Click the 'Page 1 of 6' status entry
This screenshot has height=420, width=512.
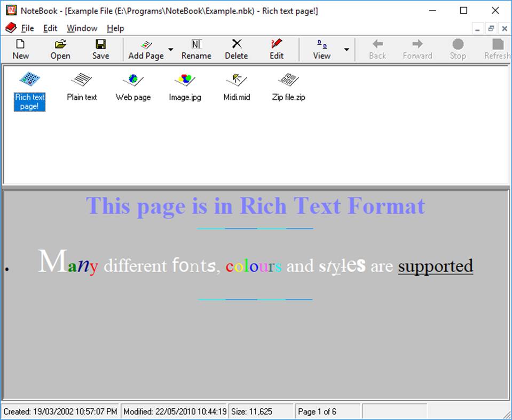(327, 411)
